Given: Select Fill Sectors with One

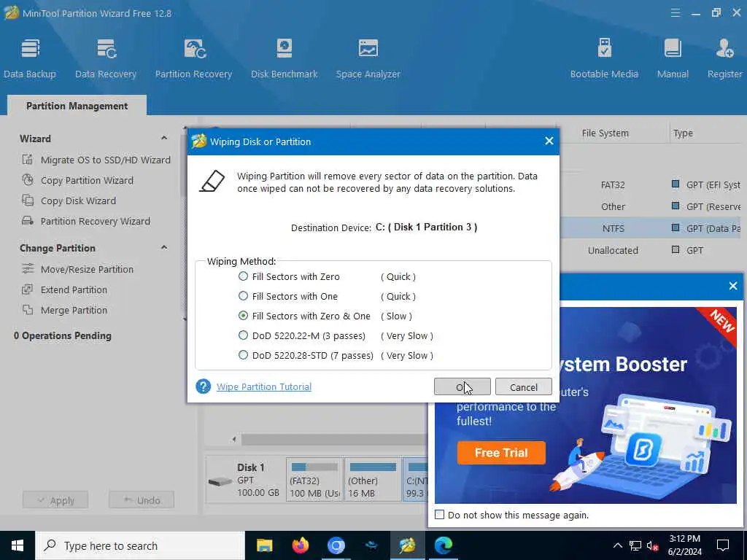Looking at the screenshot, I should [x=244, y=296].
